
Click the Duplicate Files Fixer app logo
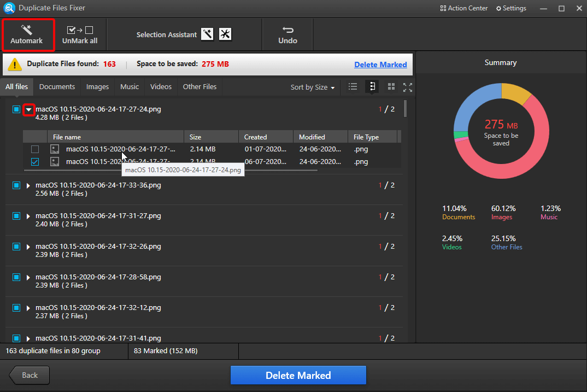pyautogui.click(x=9, y=8)
